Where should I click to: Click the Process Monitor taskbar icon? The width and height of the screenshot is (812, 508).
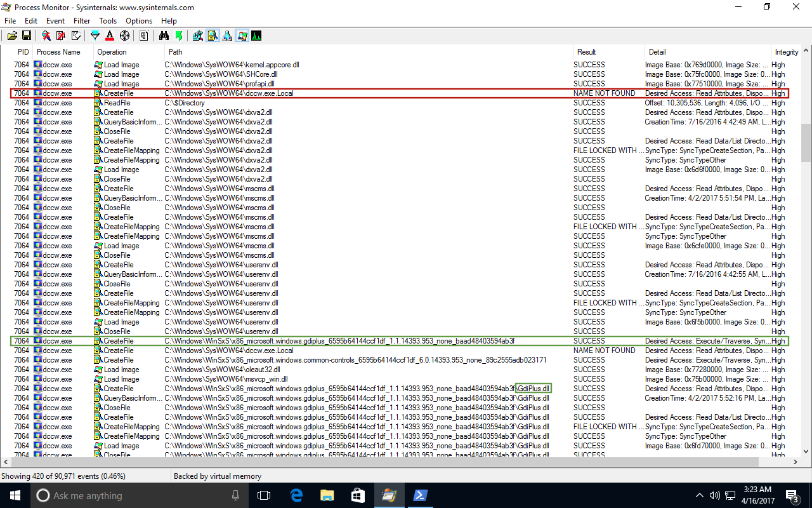click(389, 495)
